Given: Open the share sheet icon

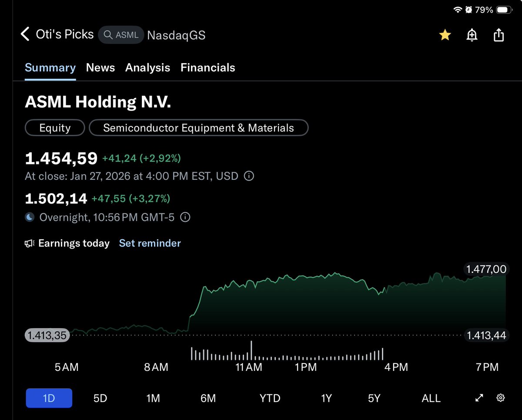Looking at the screenshot, I should (499, 35).
